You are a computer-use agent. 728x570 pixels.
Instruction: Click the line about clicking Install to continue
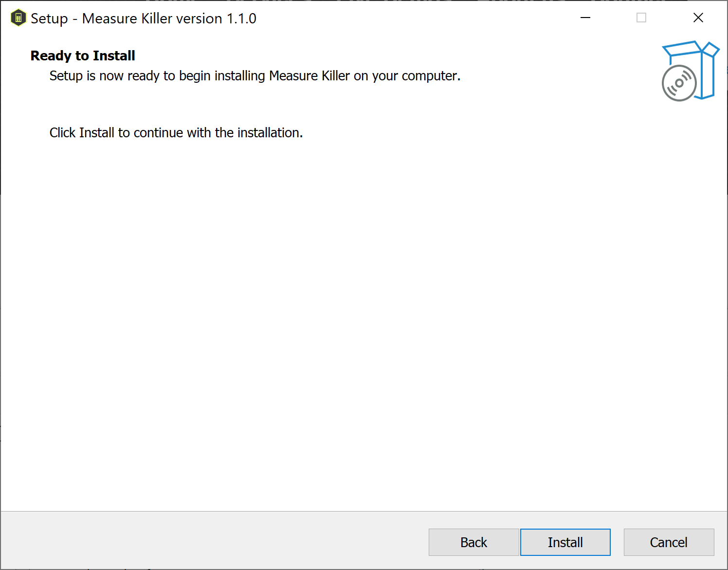pos(176,132)
